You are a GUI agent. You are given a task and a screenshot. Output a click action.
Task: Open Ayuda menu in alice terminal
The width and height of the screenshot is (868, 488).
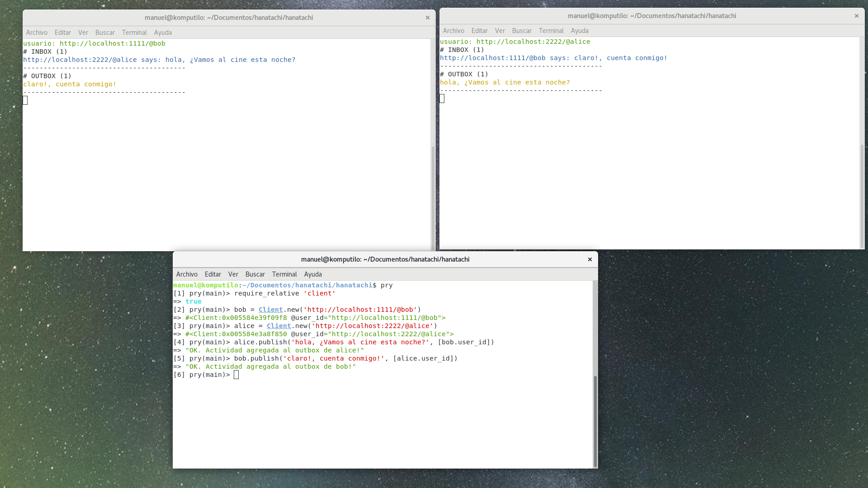579,31
